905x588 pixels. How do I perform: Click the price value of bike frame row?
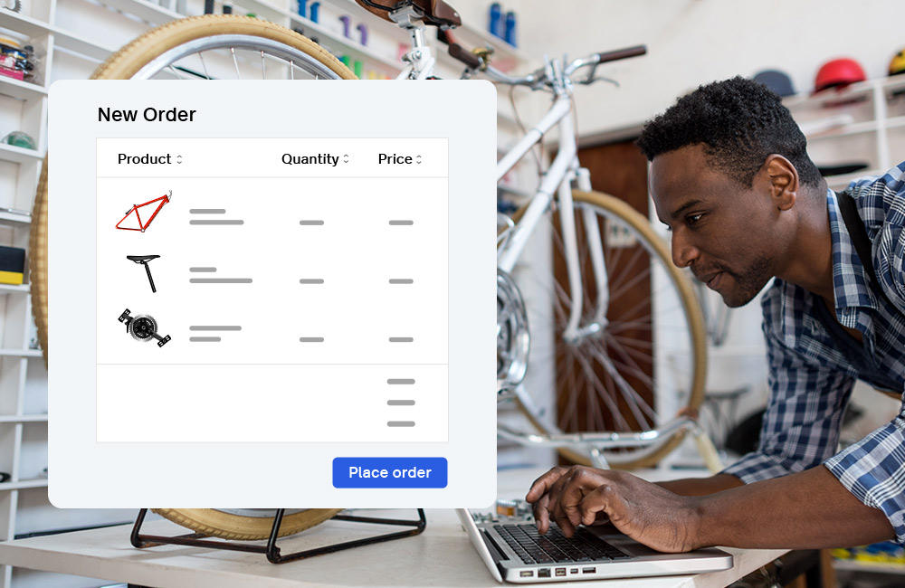[x=401, y=223]
